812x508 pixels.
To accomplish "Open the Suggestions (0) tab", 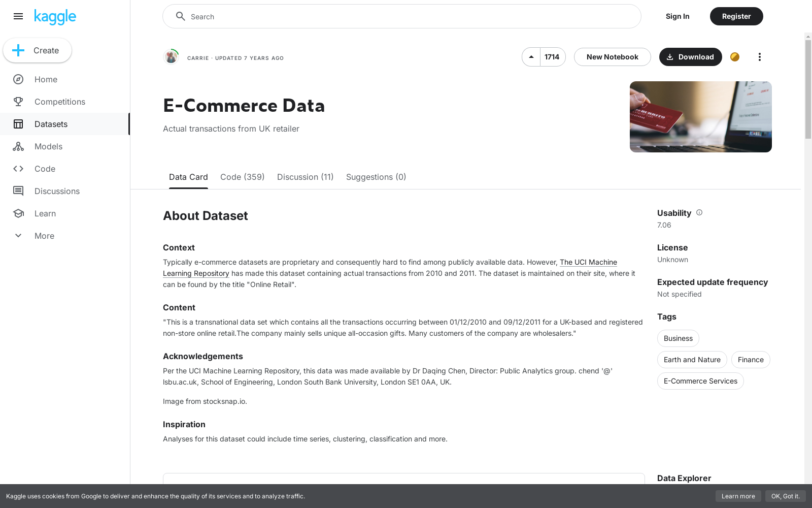I will tap(376, 177).
